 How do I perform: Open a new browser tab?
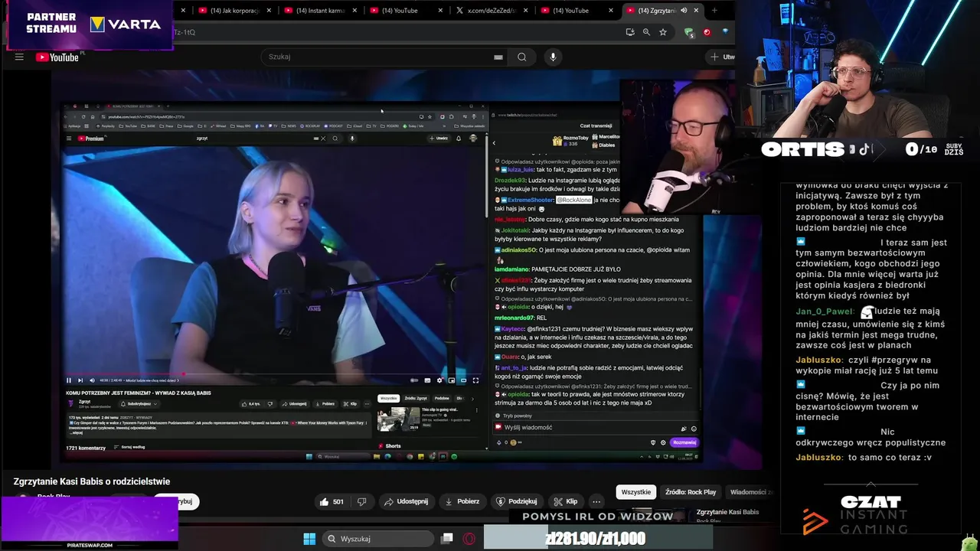pyautogui.click(x=714, y=11)
